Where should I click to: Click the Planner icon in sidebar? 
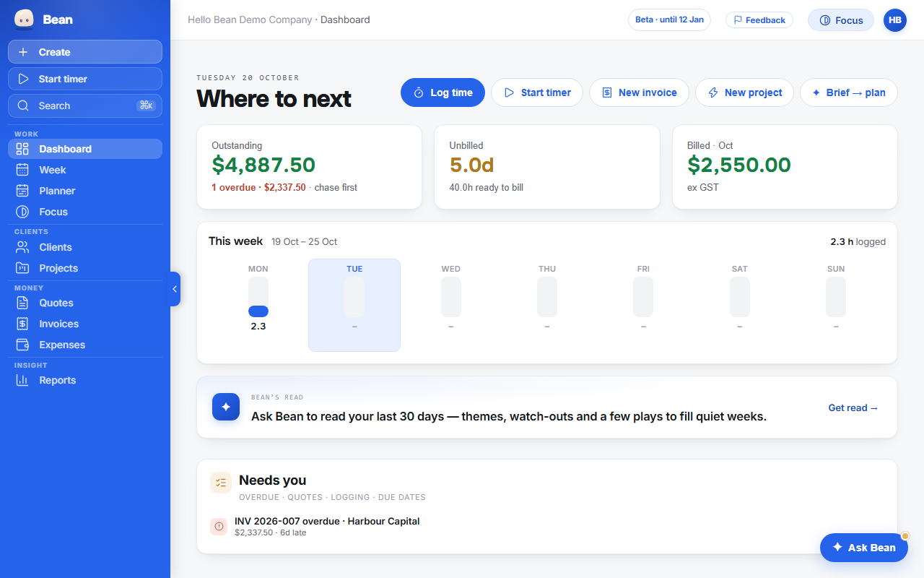tap(22, 191)
